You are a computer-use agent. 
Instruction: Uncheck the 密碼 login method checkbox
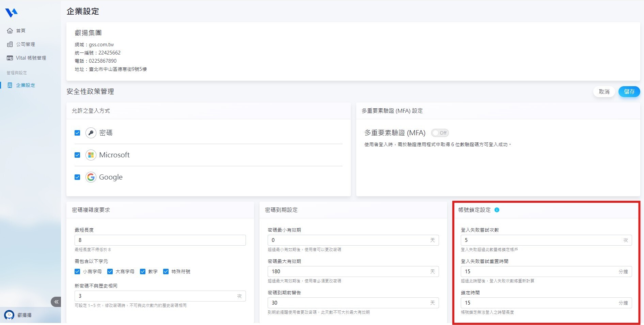77,133
